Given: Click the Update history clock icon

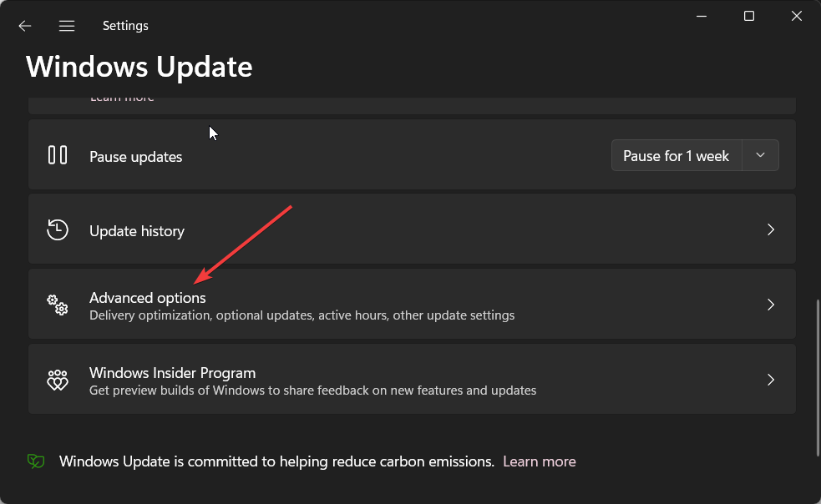Looking at the screenshot, I should point(58,229).
